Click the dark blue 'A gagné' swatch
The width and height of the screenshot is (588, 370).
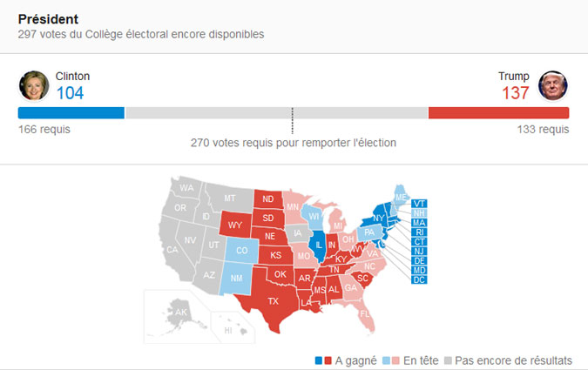click(x=318, y=360)
